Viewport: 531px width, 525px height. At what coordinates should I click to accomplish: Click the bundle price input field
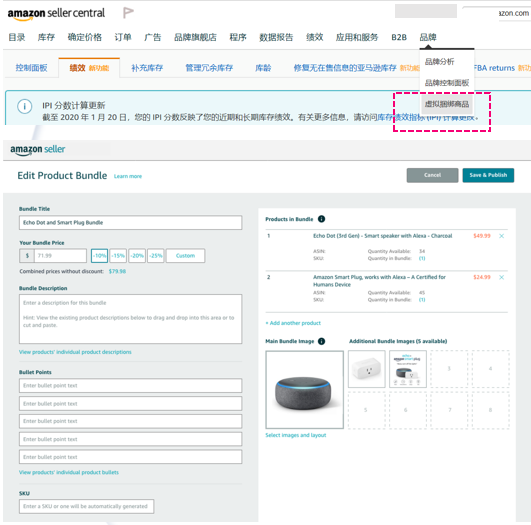60,255
